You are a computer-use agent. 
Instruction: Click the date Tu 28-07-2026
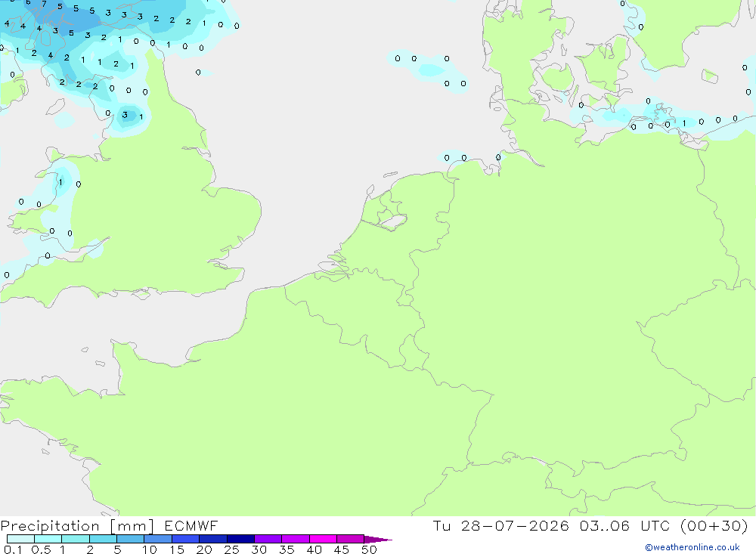[501, 525]
